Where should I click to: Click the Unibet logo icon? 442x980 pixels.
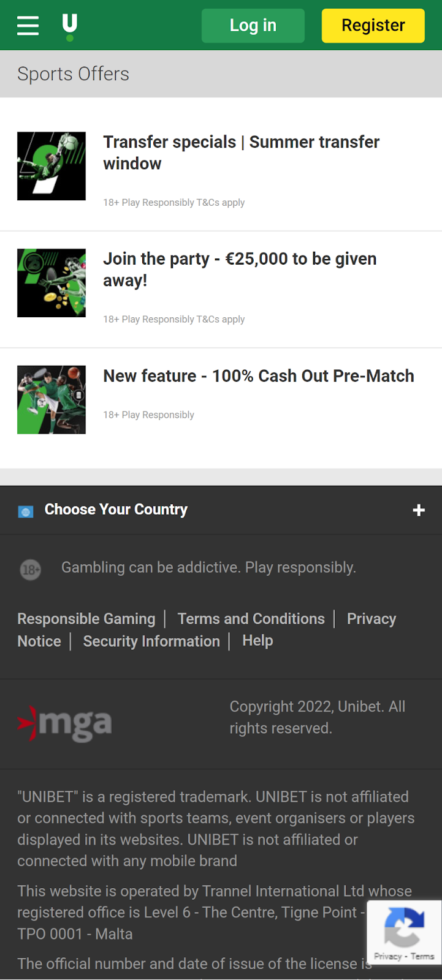click(70, 28)
